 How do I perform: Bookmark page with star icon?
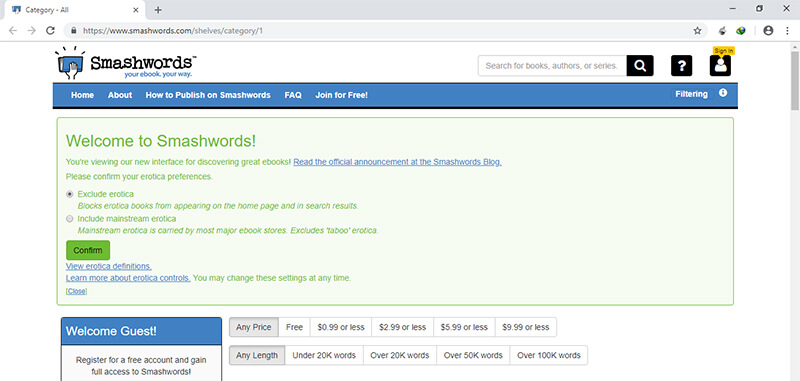[697, 31]
